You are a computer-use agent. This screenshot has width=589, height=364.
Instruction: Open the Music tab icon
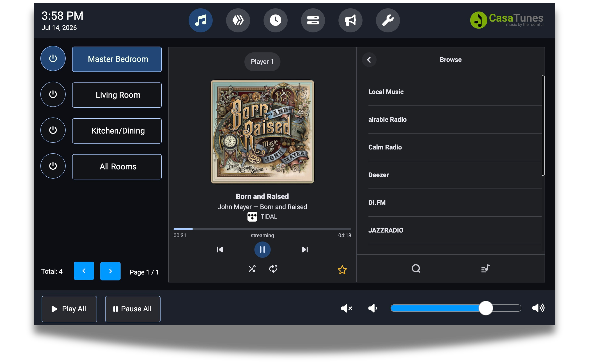tap(200, 20)
